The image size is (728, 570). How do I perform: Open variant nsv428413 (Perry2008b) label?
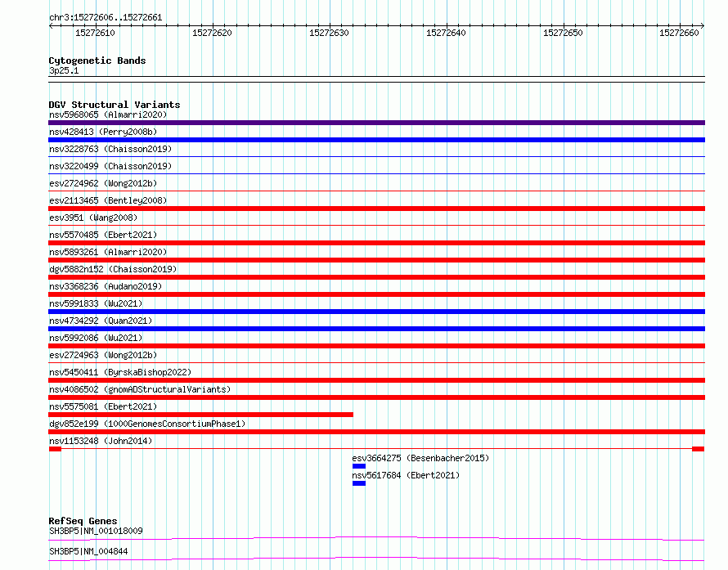pos(103,132)
